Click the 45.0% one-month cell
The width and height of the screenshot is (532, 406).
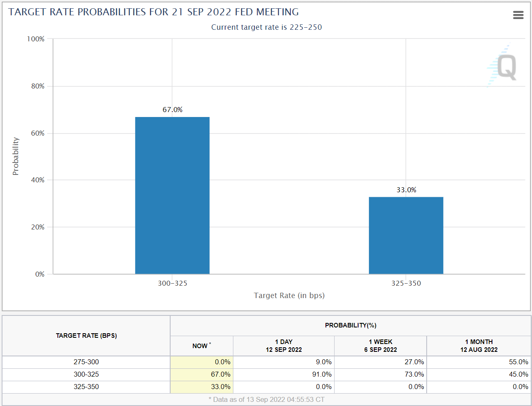pos(479,374)
